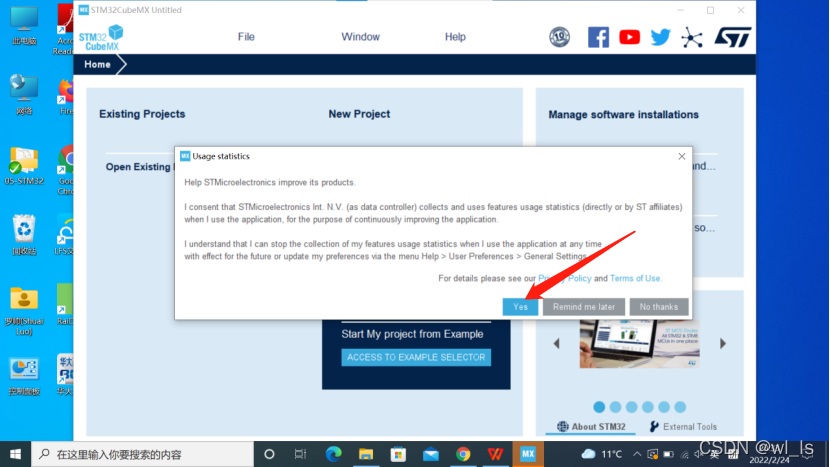This screenshot has width=830, height=467.
Task: Open Microsoft Store from taskbar
Action: coord(398,454)
